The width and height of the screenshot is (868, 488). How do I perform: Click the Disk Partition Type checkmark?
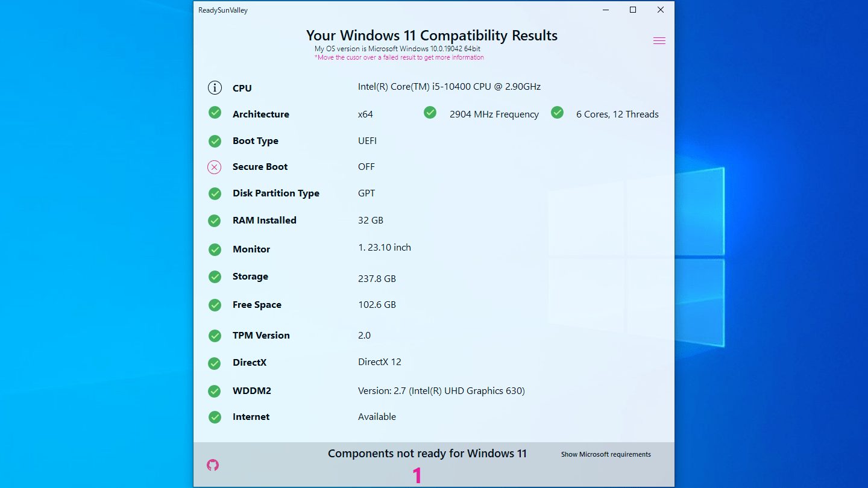pyautogui.click(x=215, y=193)
